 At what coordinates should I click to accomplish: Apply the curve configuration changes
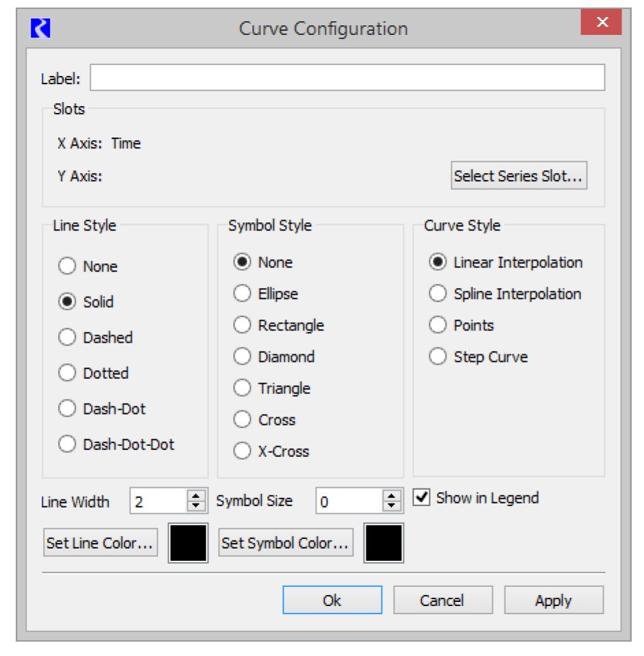pos(554,600)
